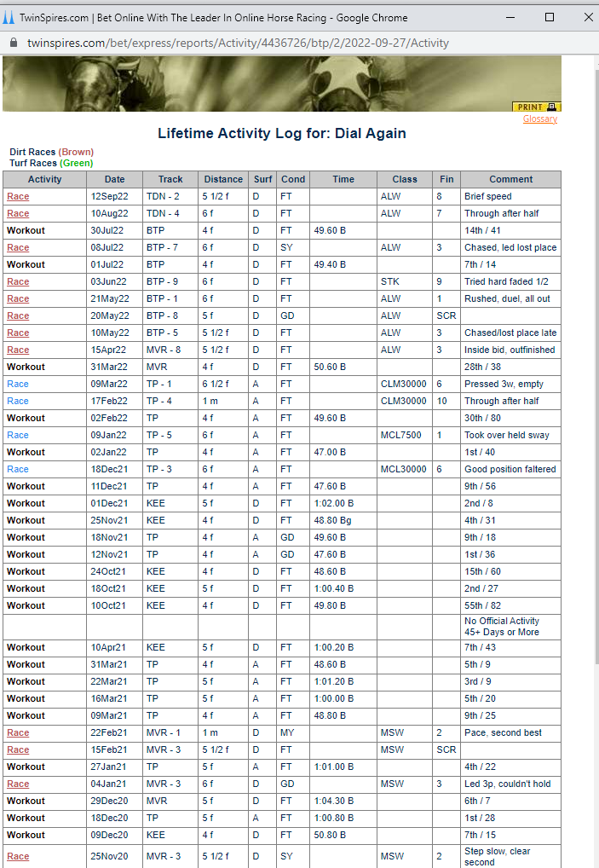Open the 08Jul22 Race link
Viewport: 599px width, 868px height.
[18, 247]
